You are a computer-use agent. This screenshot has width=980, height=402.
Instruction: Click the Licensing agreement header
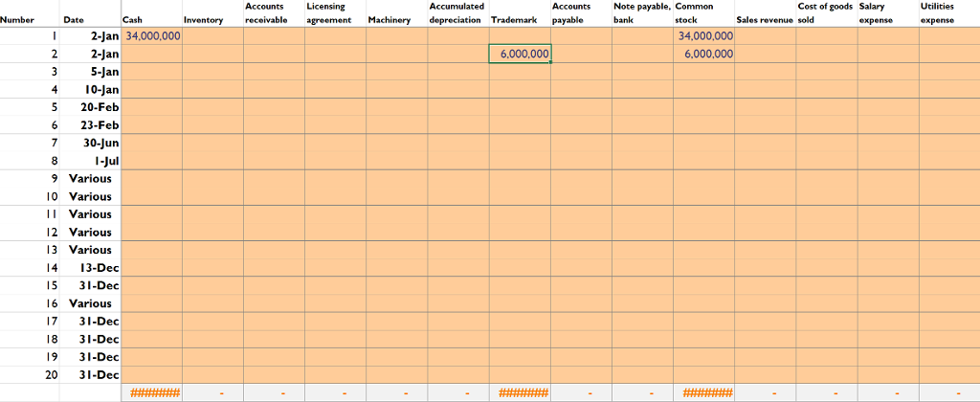click(336, 13)
